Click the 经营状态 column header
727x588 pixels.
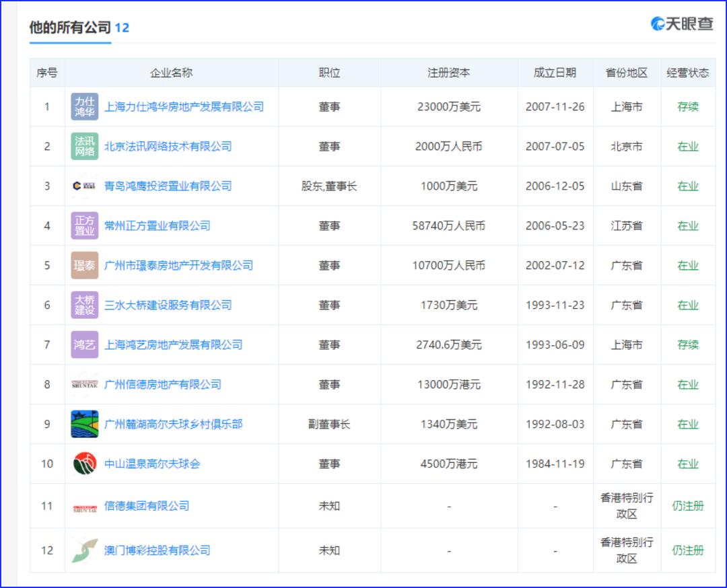[x=688, y=73]
